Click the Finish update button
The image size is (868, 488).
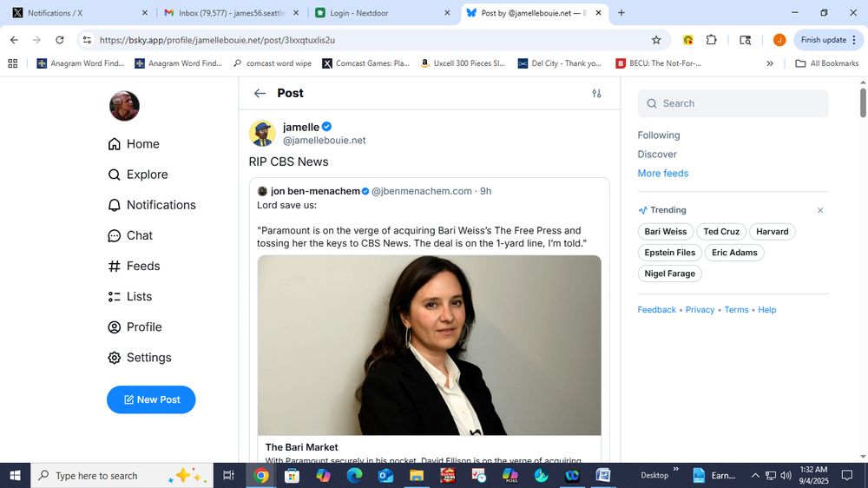pos(828,40)
